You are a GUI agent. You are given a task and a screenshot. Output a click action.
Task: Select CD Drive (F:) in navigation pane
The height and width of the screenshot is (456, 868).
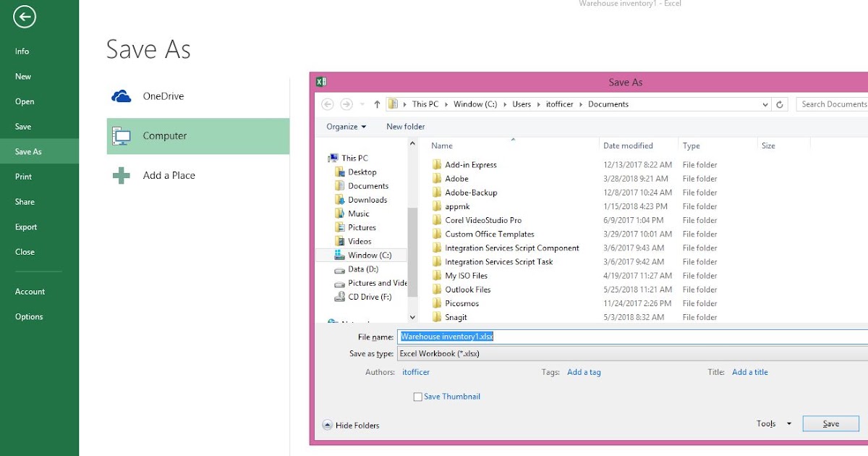(369, 297)
